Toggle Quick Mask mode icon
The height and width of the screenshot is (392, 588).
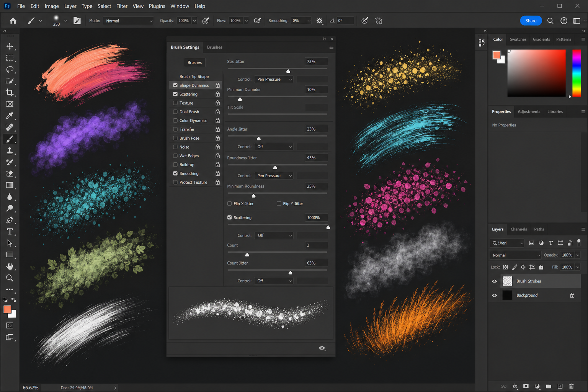coord(10,325)
